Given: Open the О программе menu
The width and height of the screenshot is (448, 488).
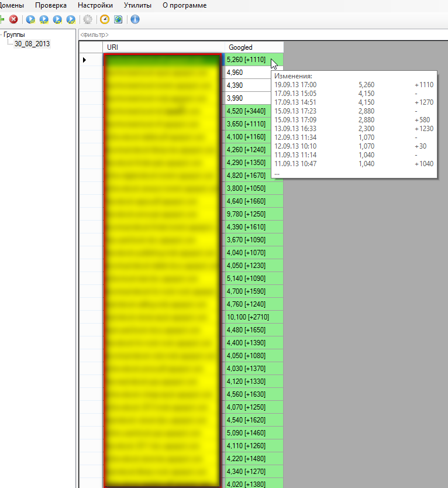Looking at the screenshot, I should [184, 5].
